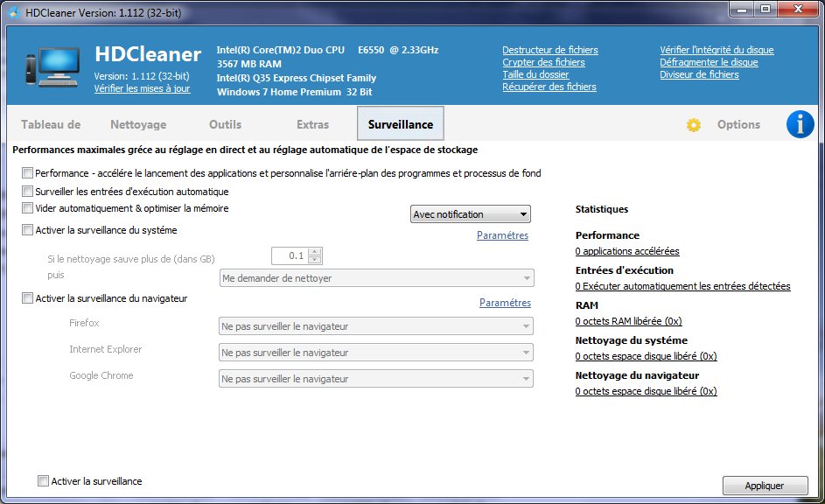The height and width of the screenshot is (504, 825).
Task: Switch to the Nettoyage tab
Action: click(x=138, y=124)
